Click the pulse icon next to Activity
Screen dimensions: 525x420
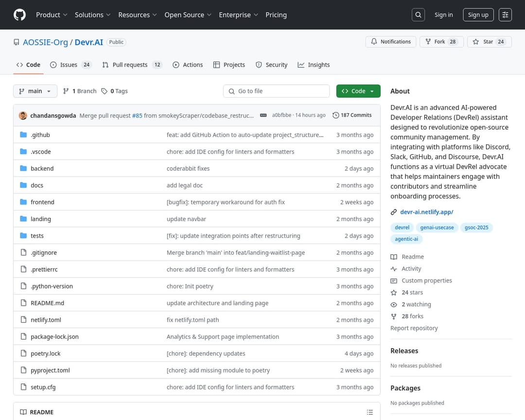[394, 269]
